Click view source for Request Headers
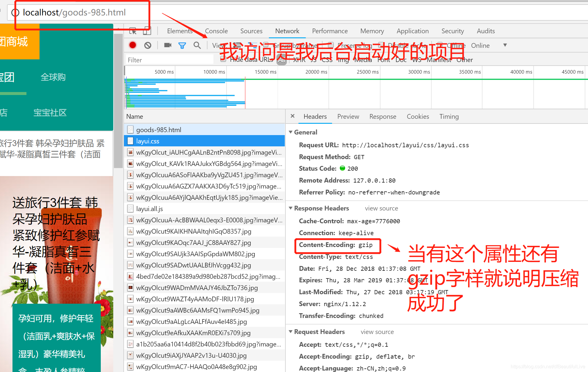The height and width of the screenshot is (372, 588). pyautogui.click(x=377, y=332)
